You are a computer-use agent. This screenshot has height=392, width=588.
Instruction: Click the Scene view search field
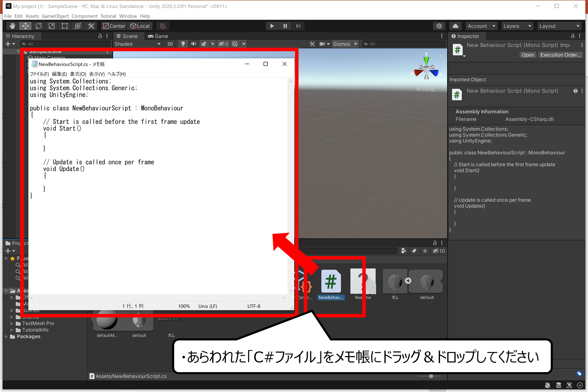(x=404, y=44)
